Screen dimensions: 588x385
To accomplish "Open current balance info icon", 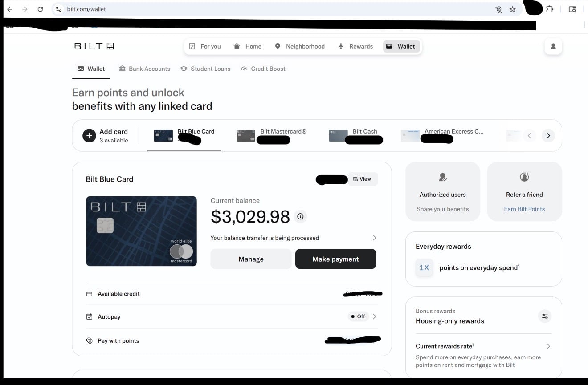I will tap(300, 217).
